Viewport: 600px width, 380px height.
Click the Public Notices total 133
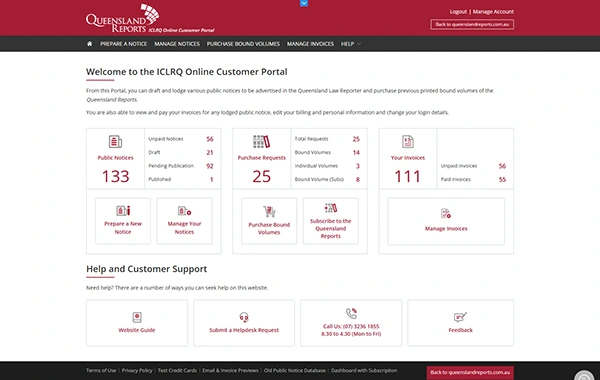click(x=116, y=176)
